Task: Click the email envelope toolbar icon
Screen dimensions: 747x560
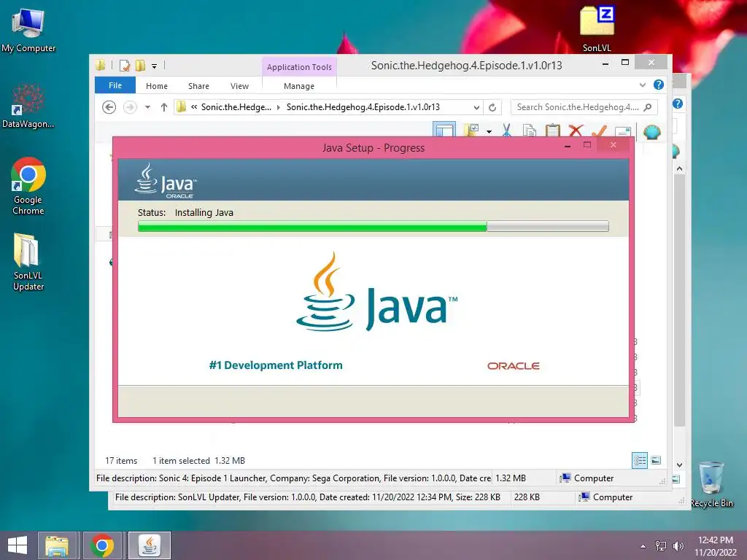Action: [x=623, y=131]
